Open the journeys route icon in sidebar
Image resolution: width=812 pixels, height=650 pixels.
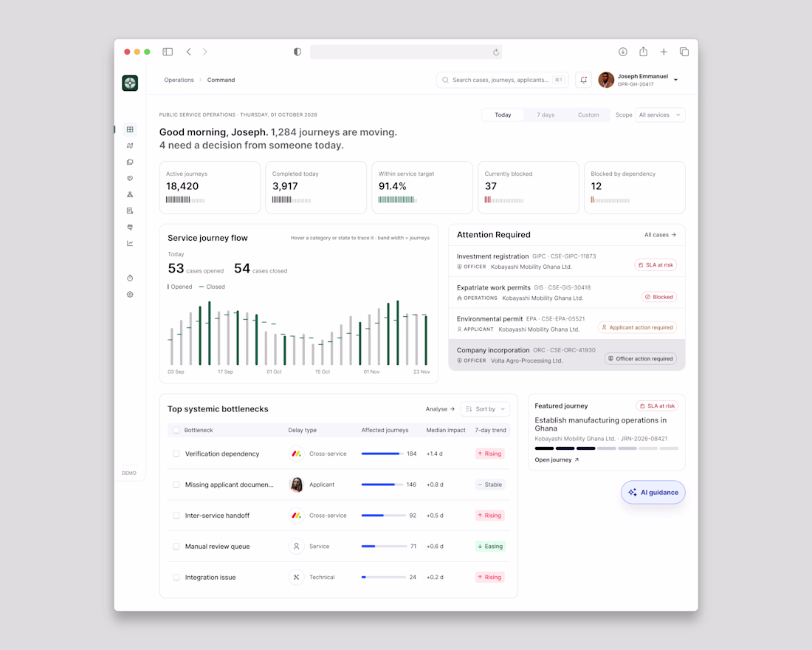pos(130,146)
